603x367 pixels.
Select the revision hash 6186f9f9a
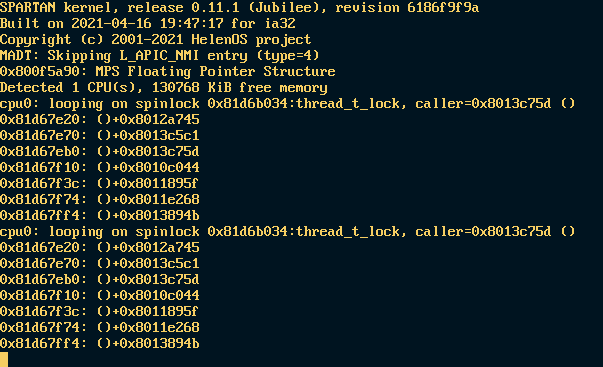click(x=443, y=7)
